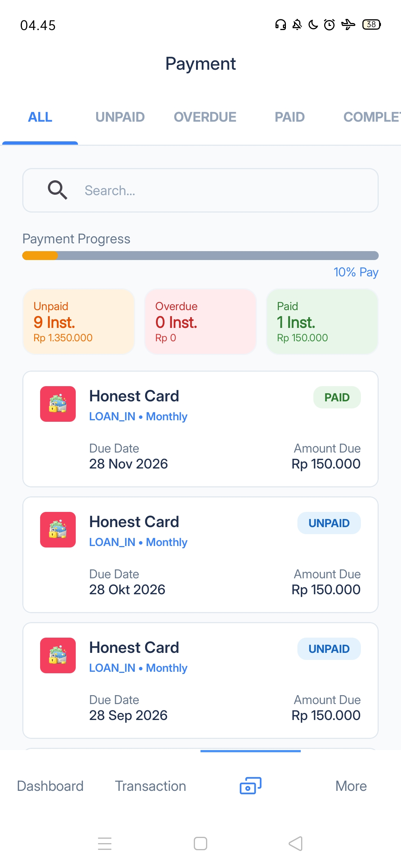Go to the Transaction section
Screen dimensions: 401x868
[150, 786]
